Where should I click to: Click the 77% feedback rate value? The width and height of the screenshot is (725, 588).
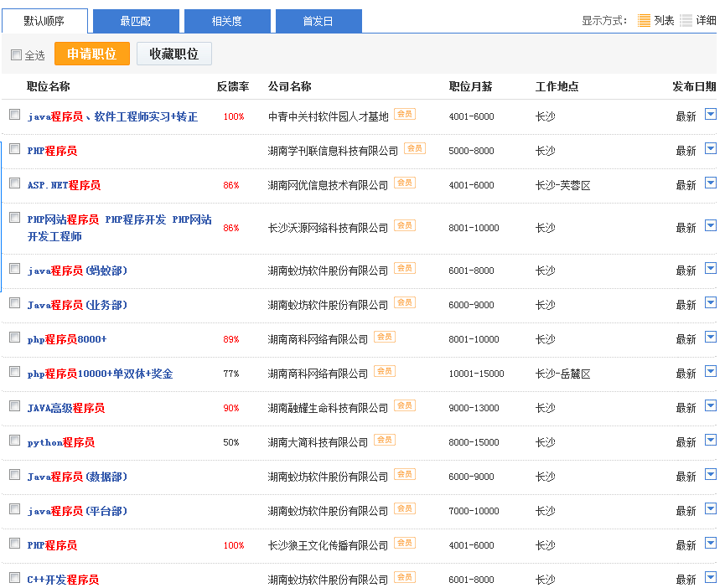click(230, 374)
